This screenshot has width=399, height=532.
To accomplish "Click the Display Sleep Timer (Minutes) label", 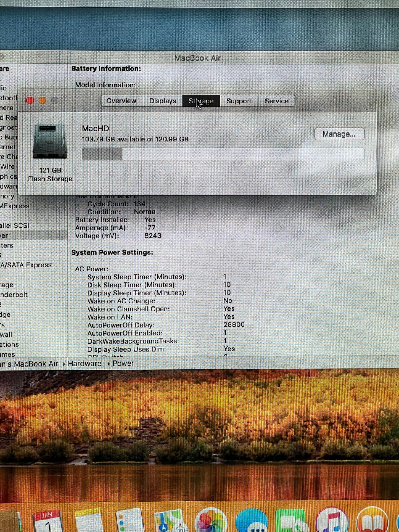I will pos(137,293).
